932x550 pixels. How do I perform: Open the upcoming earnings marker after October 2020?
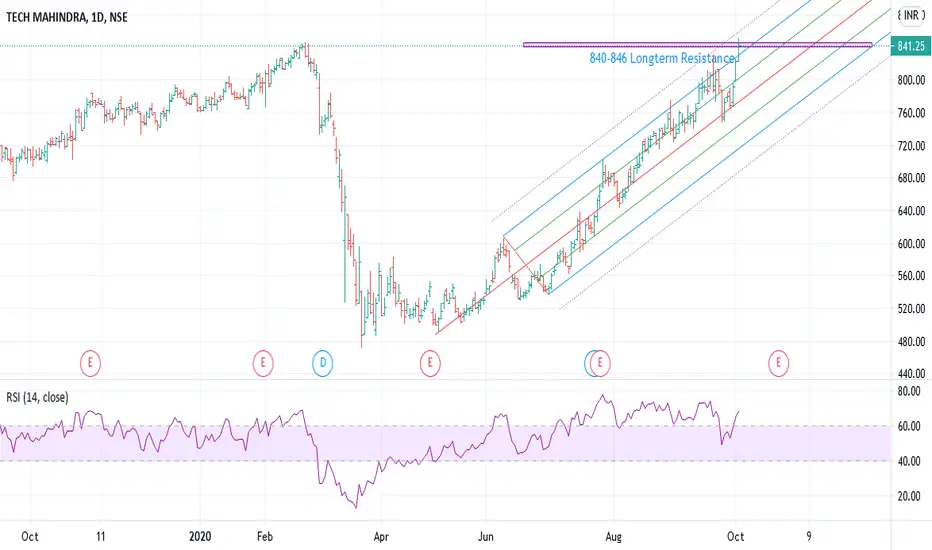tap(778, 363)
